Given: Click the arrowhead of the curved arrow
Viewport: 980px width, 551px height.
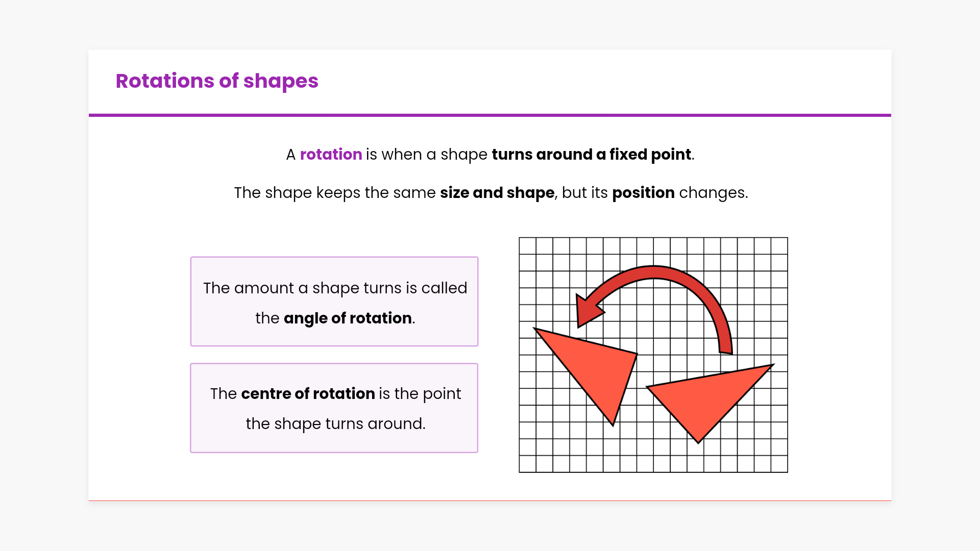Looking at the screenshot, I should (x=587, y=310).
